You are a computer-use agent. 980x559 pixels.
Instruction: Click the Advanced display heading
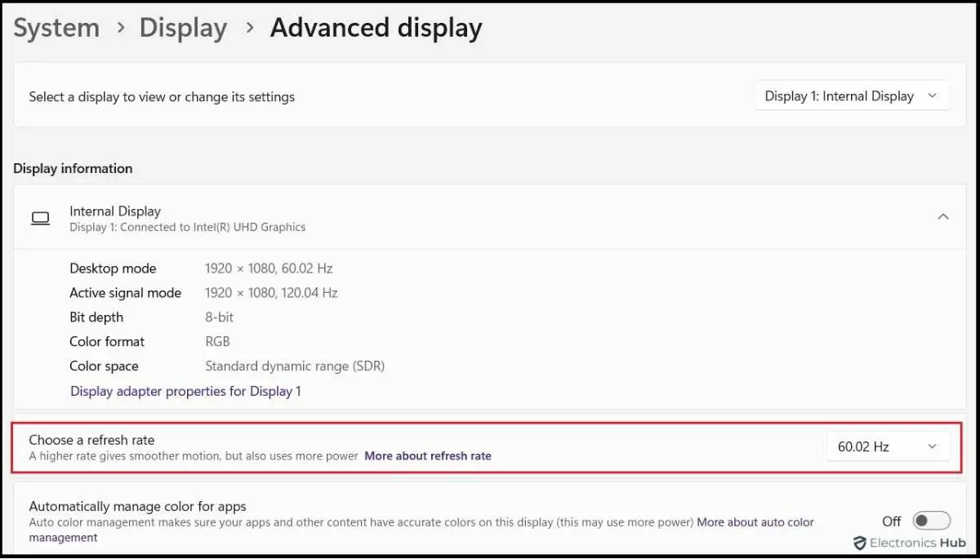pos(376,28)
